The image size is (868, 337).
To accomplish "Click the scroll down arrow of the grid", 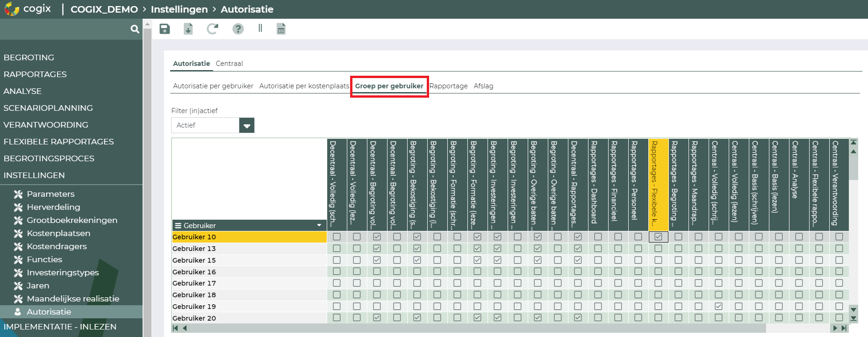I will tap(854, 309).
